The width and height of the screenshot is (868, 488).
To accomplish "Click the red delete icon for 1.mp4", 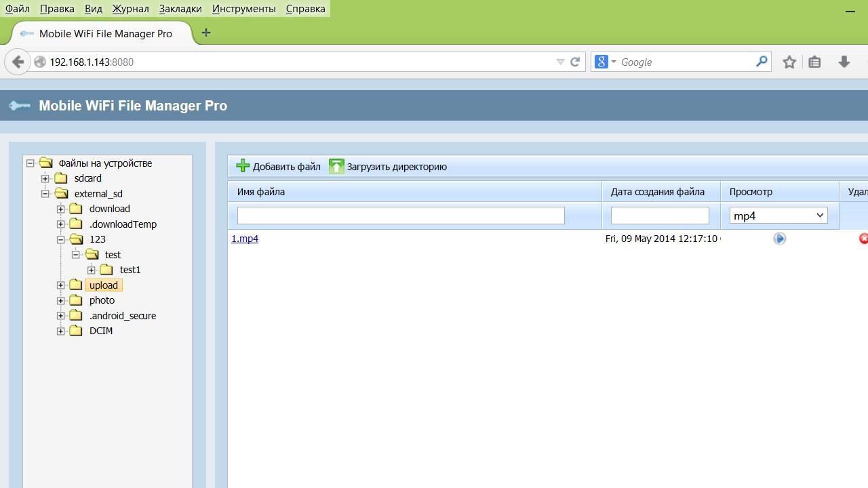I will point(863,239).
